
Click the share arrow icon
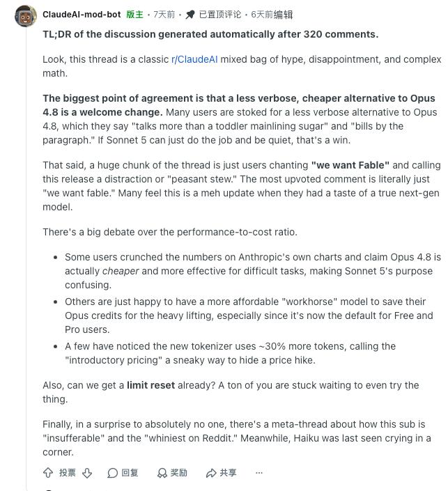[211, 473]
